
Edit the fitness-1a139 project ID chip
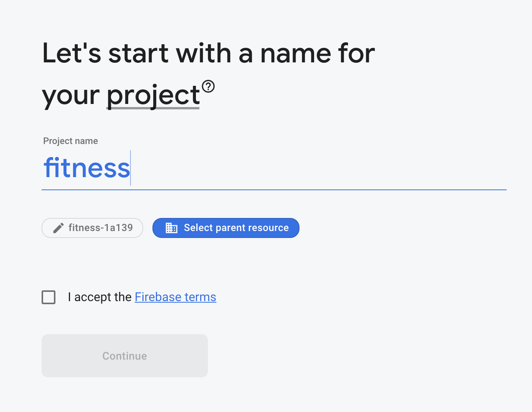click(x=92, y=228)
